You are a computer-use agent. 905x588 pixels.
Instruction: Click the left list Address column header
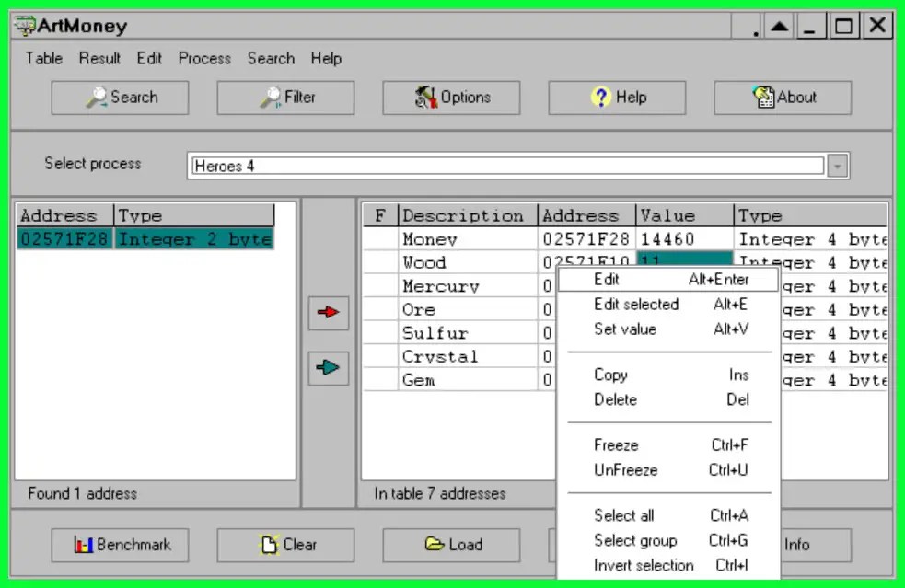click(64, 215)
